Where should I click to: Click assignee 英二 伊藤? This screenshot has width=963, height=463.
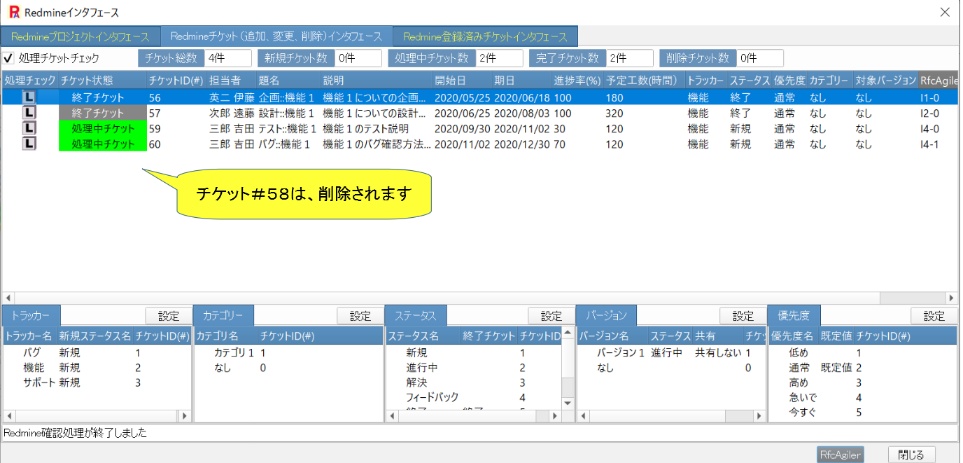pyautogui.click(x=231, y=97)
